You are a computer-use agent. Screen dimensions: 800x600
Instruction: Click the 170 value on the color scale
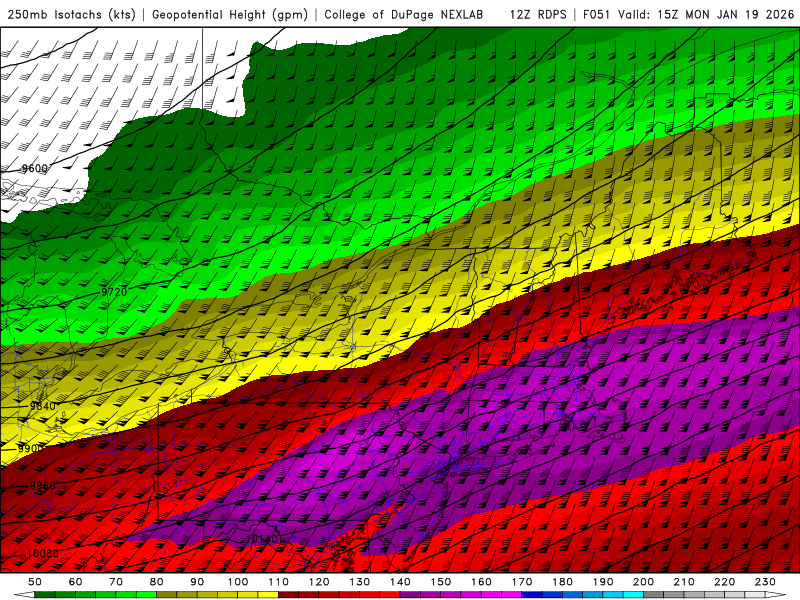(522, 582)
